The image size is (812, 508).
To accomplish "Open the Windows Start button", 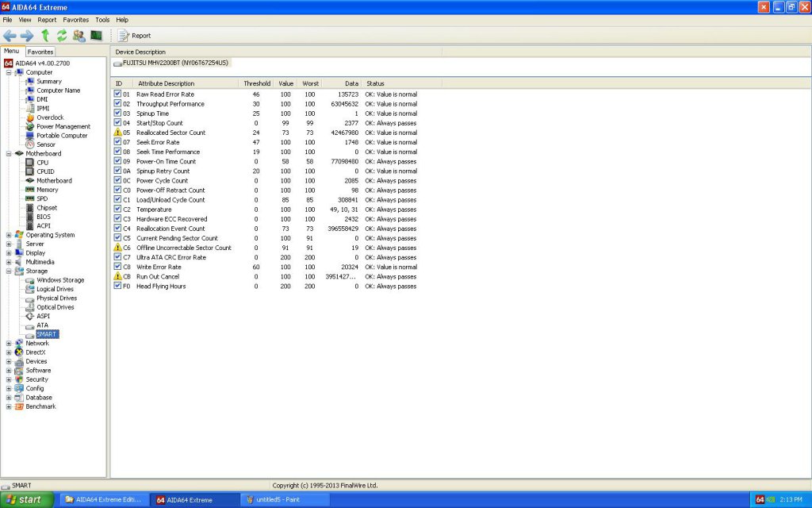I will pyautogui.click(x=26, y=500).
